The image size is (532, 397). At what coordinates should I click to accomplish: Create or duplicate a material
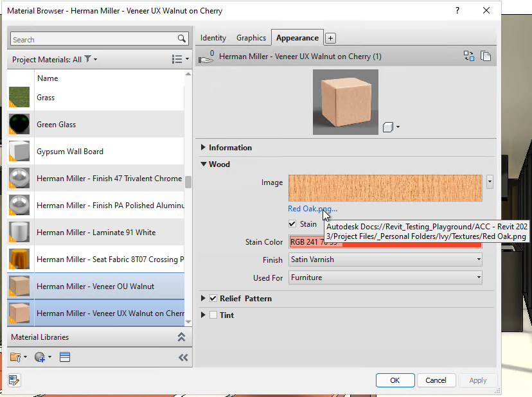[x=43, y=357]
